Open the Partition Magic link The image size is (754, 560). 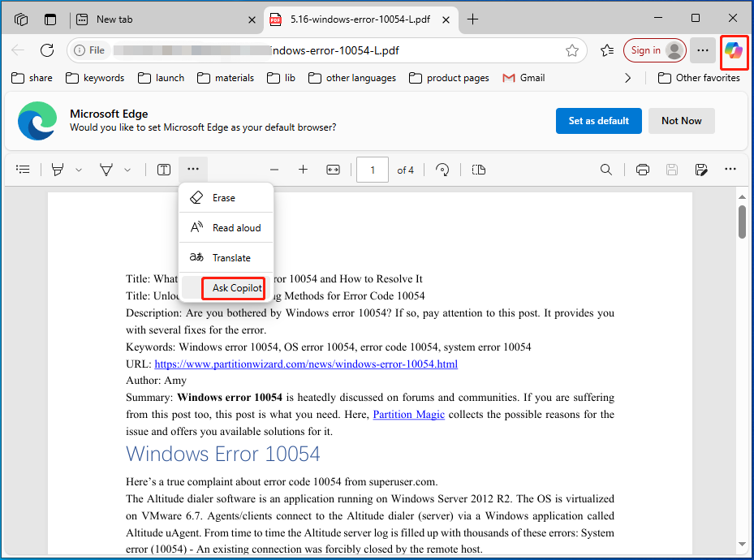pos(409,415)
